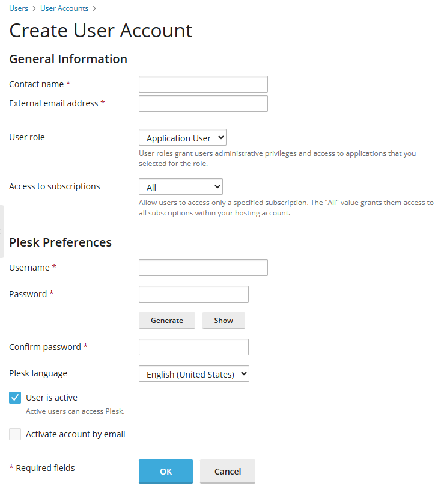
Task: Click into the Password field
Action: point(193,294)
